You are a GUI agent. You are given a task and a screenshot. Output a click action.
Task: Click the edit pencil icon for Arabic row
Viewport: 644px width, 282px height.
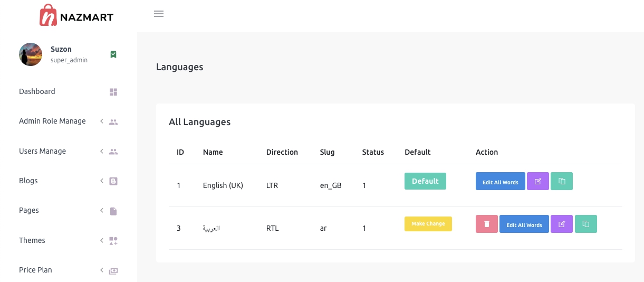pos(561,224)
